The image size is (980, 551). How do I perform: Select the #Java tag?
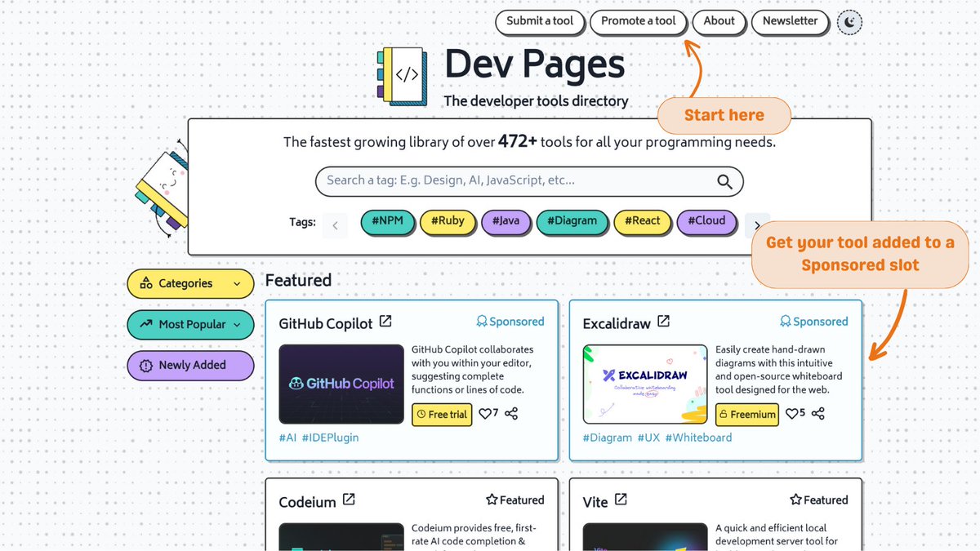pos(506,221)
